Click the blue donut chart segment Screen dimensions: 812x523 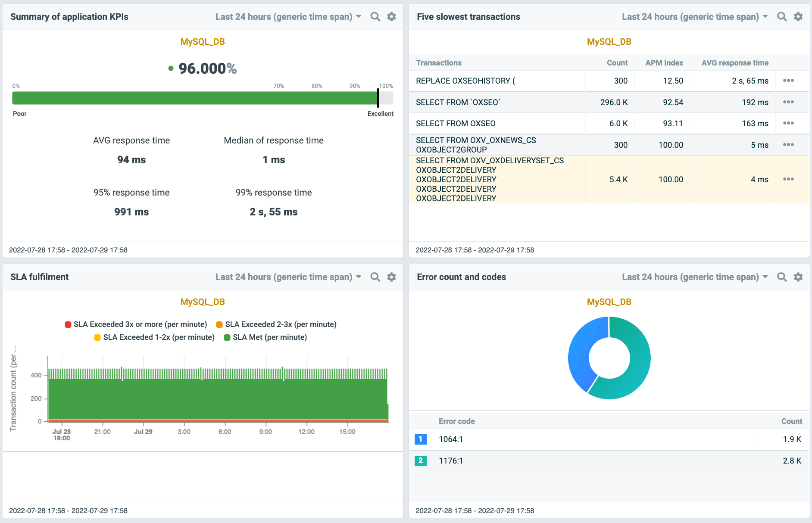click(x=578, y=358)
